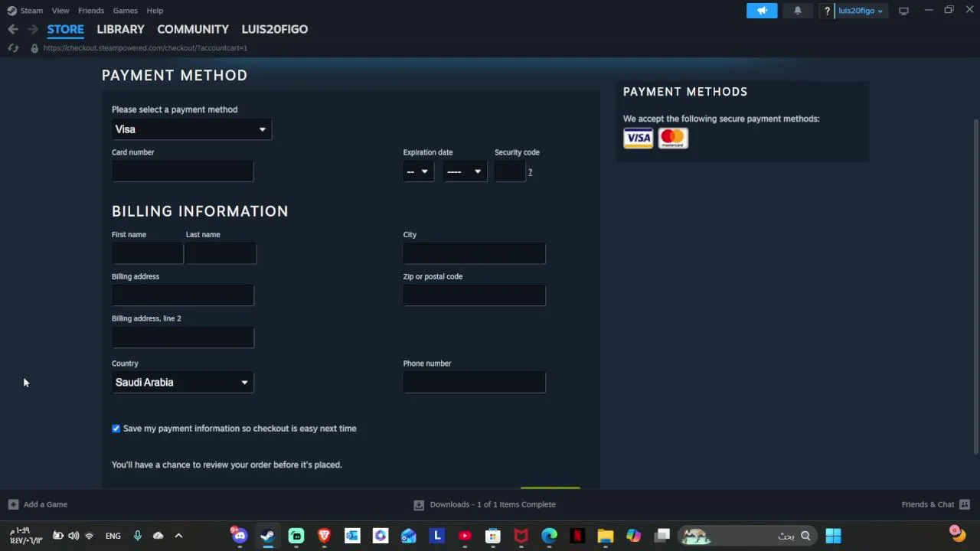Open Brave browser from the taskbar
The image size is (980, 551).
(x=324, y=536)
